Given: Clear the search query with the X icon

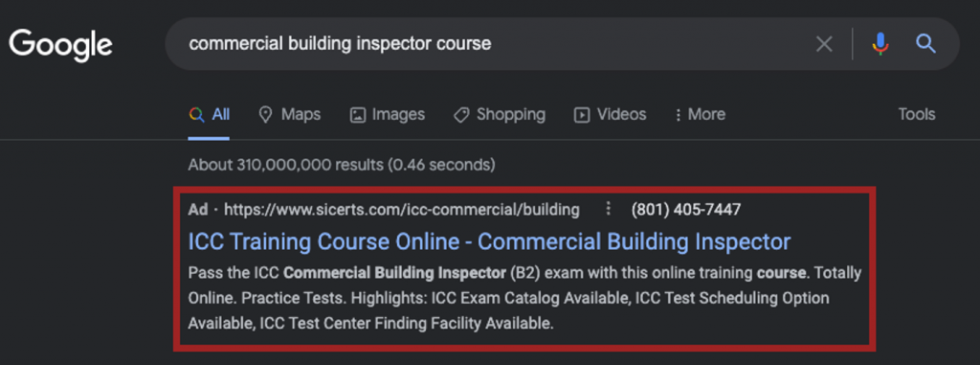Looking at the screenshot, I should point(824,44).
